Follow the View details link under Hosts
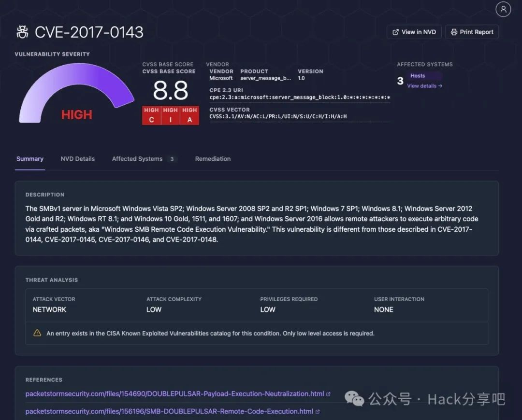522x420 pixels. tap(424, 86)
